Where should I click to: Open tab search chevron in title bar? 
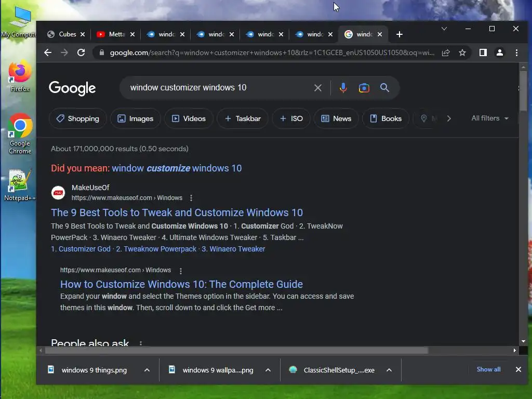(444, 29)
